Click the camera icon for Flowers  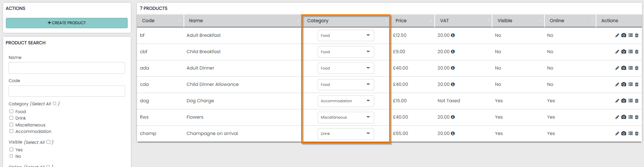pos(624,117)
